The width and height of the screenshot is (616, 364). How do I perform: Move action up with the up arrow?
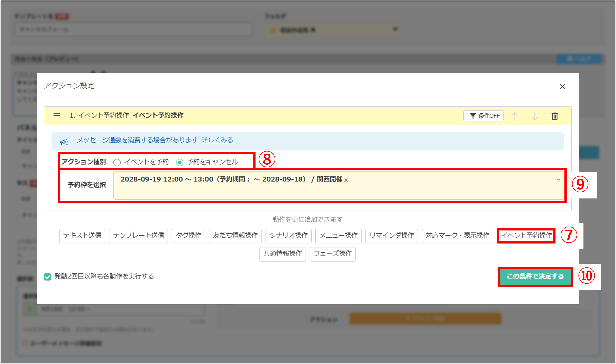coord(514,116)
